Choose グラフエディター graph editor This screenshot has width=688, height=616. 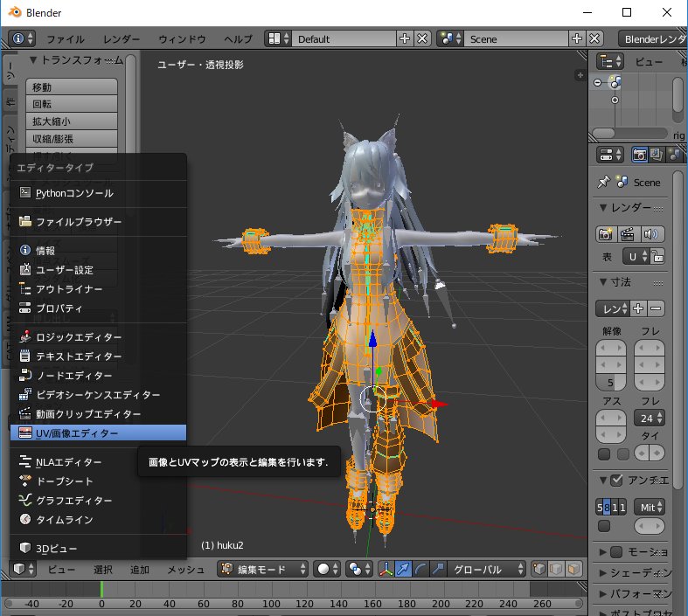[98, 501]
